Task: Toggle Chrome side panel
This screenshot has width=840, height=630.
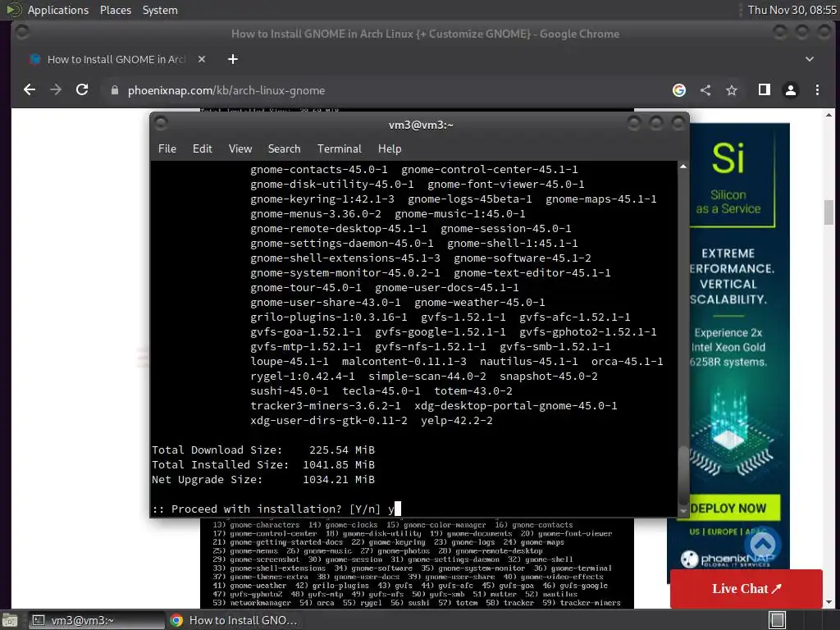Action: (x=765, y=90)
